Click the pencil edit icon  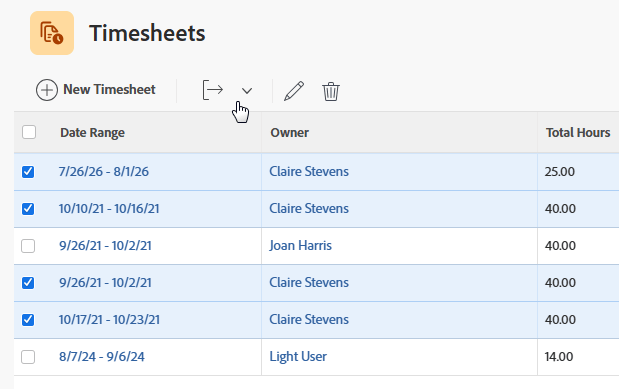[x=294, y=91]
